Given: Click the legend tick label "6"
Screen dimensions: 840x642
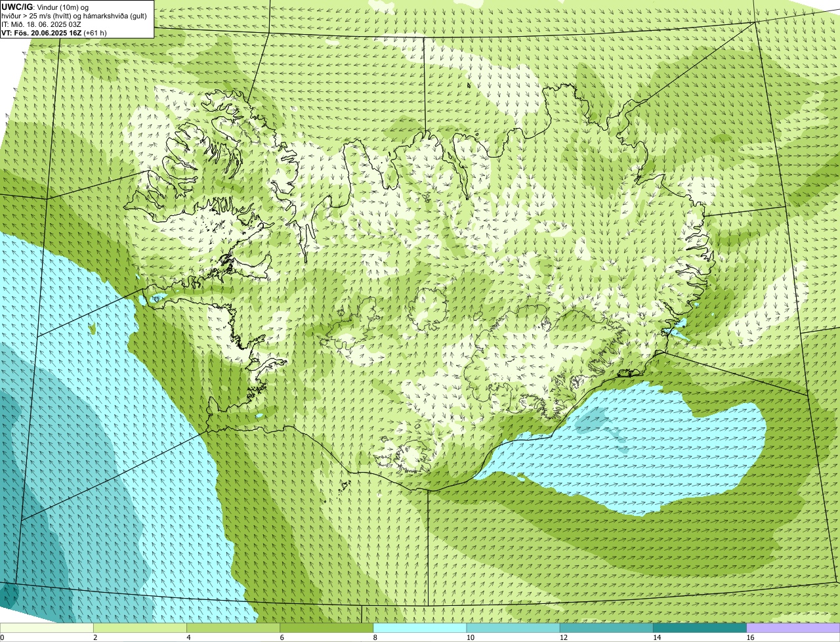Looking at the screenshot, I should pos(282,637).
